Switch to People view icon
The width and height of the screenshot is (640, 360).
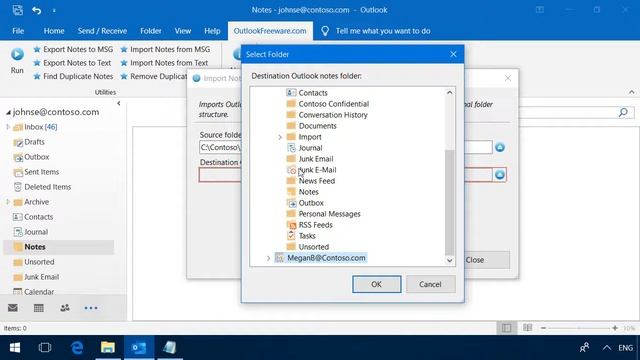pos(65,308)
